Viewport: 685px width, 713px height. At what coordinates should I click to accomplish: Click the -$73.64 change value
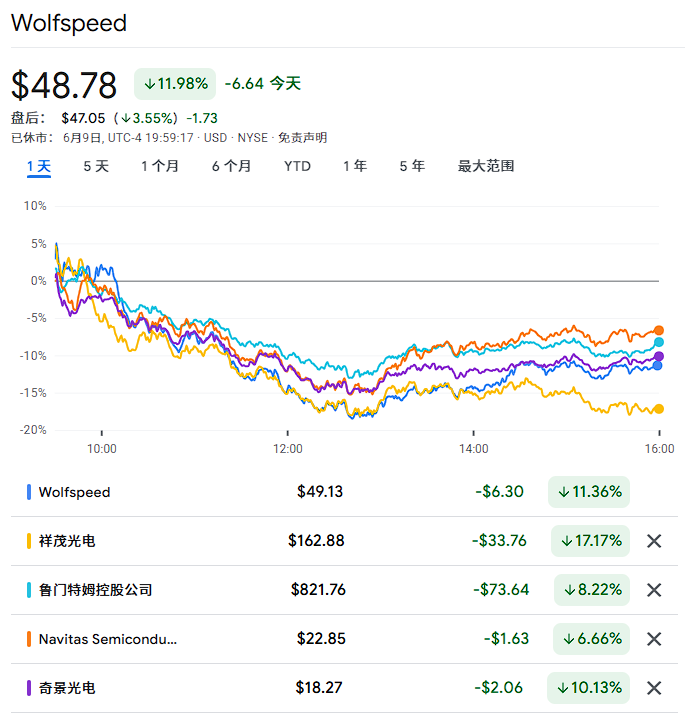coord(501,590)
